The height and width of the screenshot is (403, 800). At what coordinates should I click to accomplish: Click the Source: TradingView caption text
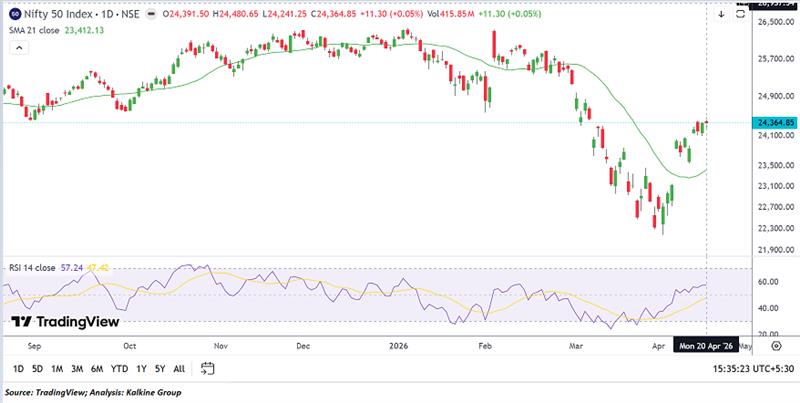(x=93, y=393)
